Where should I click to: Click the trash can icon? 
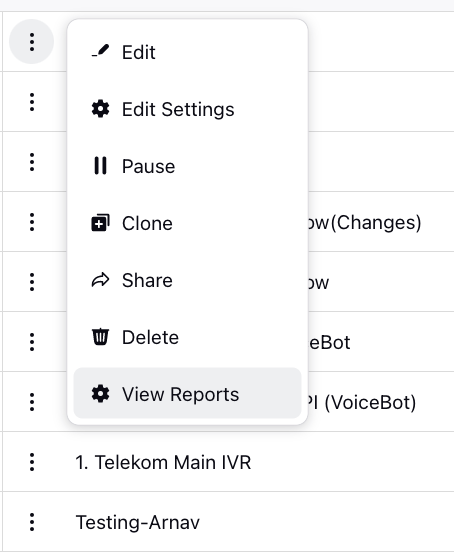point(100,337)
